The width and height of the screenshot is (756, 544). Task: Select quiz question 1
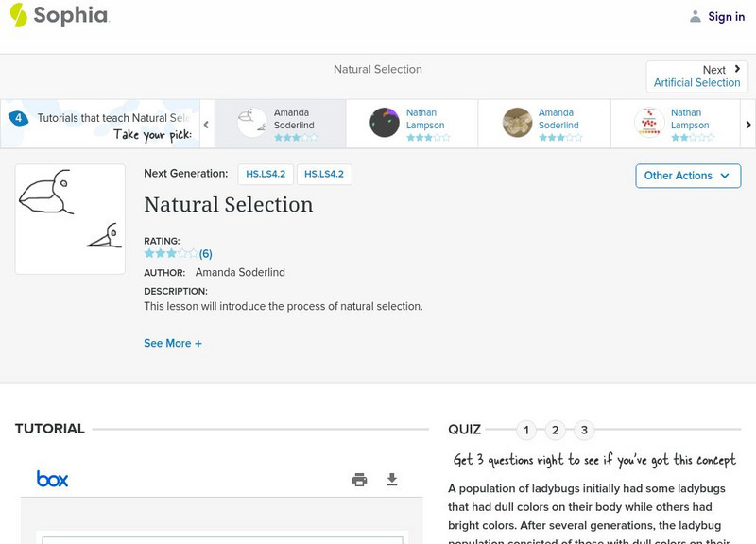tap(526, 431)
